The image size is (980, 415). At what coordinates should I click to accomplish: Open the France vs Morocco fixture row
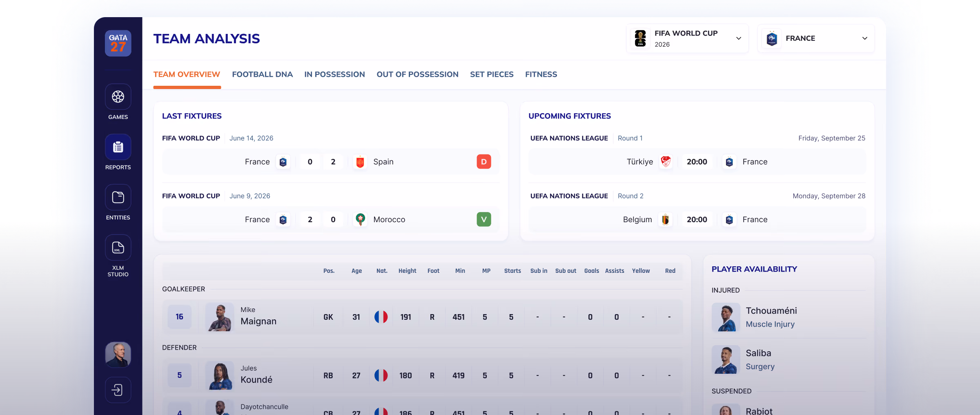click(x=331, y=219)
